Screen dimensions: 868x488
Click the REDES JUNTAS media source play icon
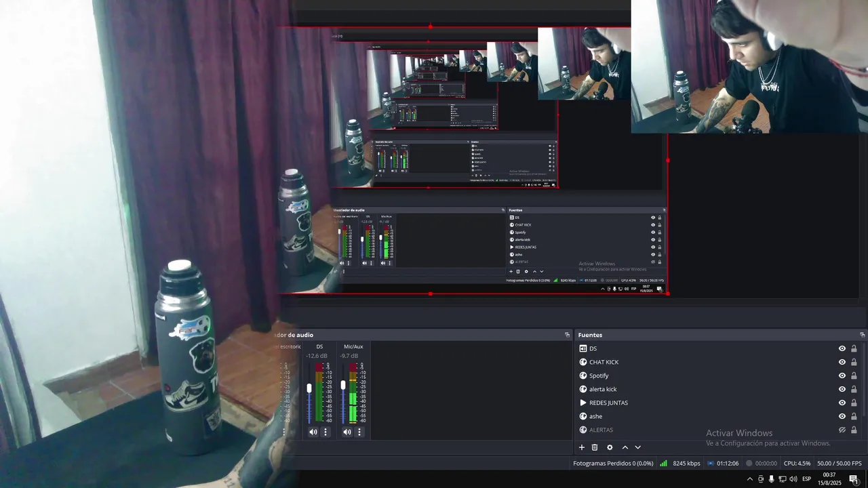(583, 403)
